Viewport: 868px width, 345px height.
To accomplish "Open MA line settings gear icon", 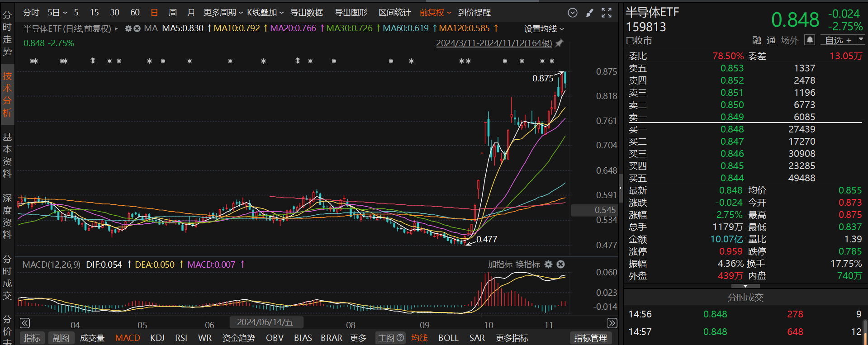I will [128, 28].
